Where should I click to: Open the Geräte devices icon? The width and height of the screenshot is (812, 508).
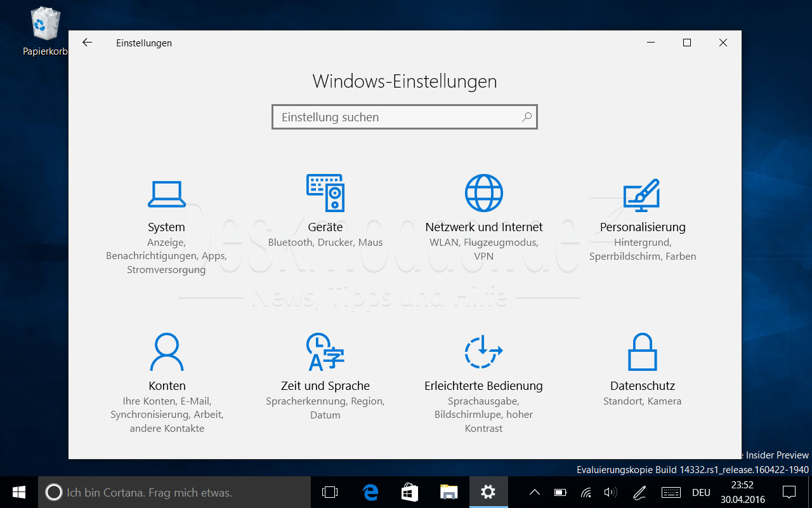pyautogui.click(x=325, y=192)
